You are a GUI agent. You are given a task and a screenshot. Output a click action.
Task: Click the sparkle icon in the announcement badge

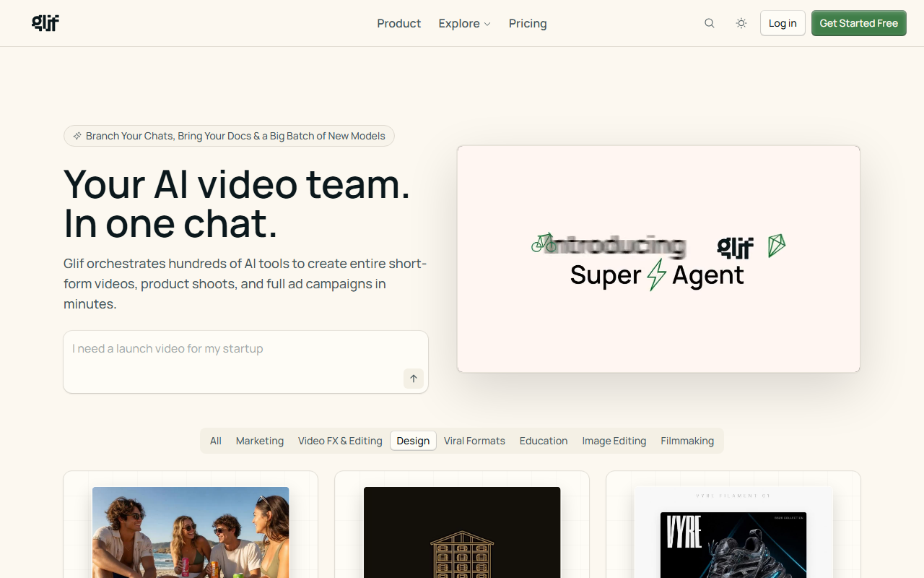click(x=77, y=136)
